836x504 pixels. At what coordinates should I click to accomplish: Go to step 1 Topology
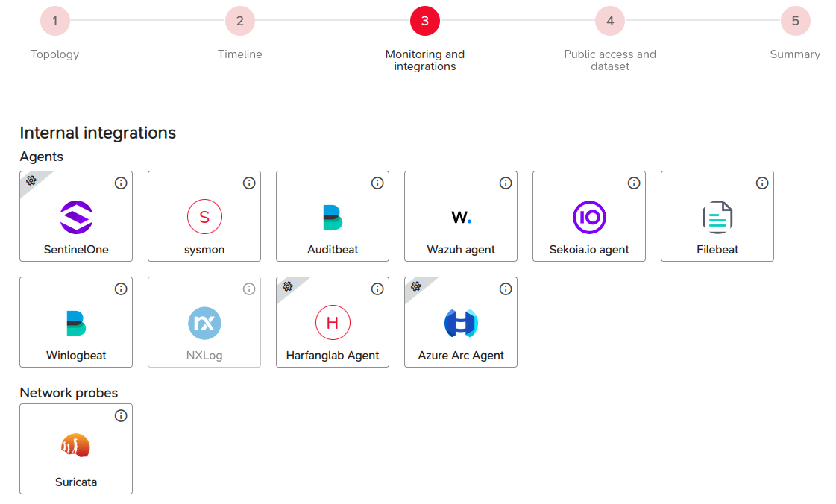point(55,21)
